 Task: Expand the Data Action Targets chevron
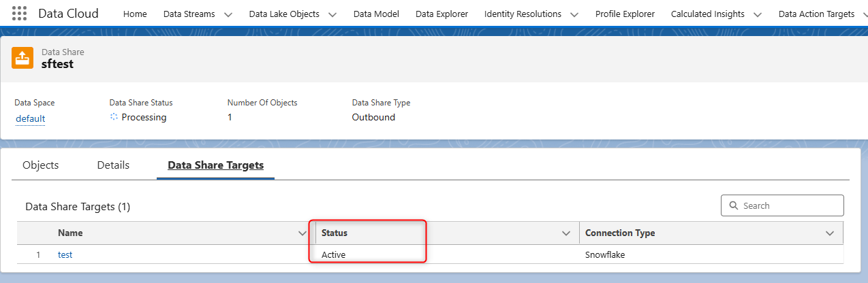[864, 14]
